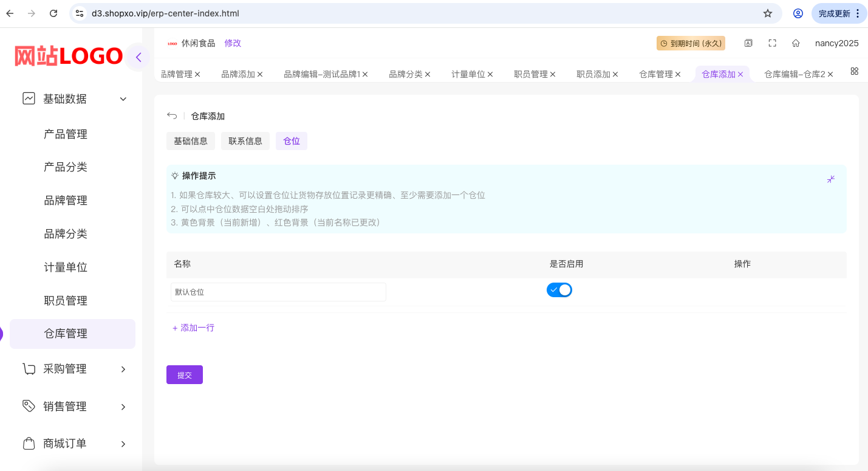868x471 pixels.
Task: Click the 网站LOGO image
Action: pyautogui.click(x=69, y=56)
